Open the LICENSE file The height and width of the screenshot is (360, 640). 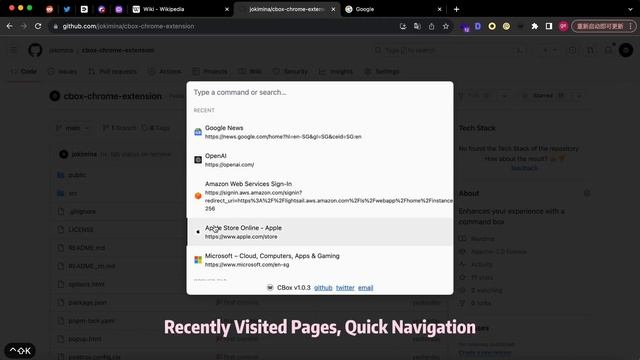coord(81,230)
